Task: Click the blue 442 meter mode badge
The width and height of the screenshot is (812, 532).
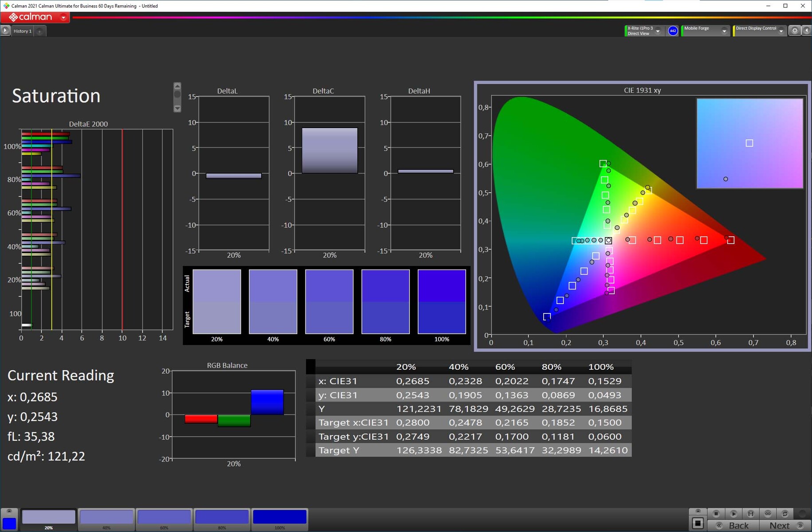Action: (x=673, y=31)
